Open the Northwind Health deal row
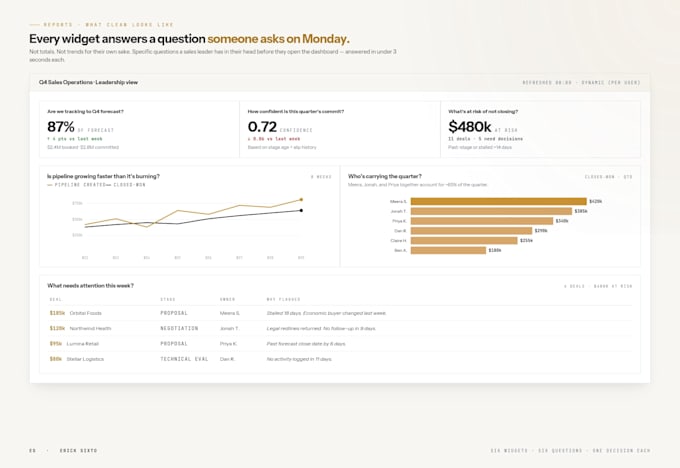Screen dimensions: 680x468 coord(340,328)
